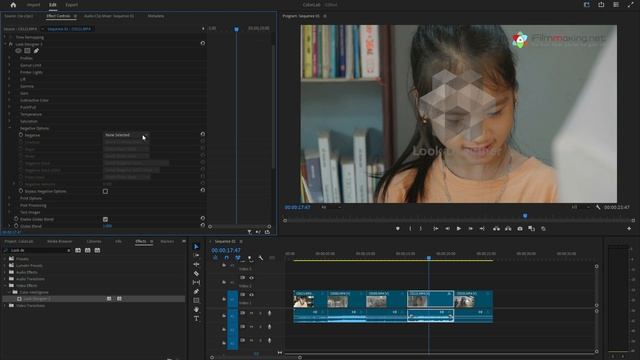Open the Effects panel tab

coord(140,242)
